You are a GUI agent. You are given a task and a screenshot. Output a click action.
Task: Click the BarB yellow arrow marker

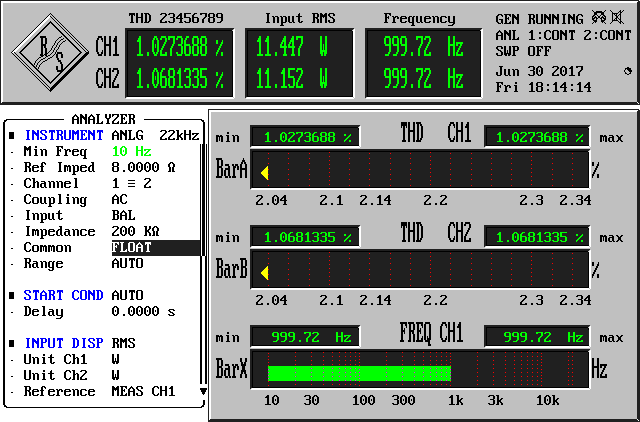click(x=264, y=273)
